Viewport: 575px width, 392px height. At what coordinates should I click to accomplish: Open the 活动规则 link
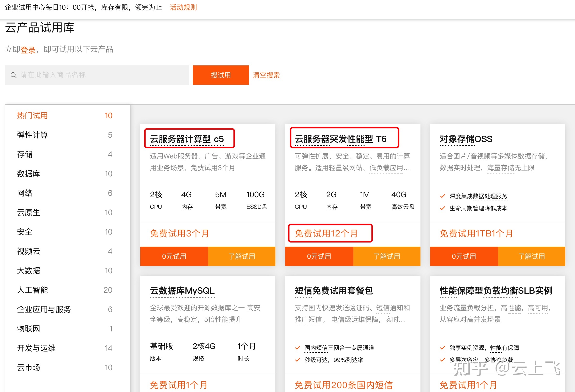[183, 8]
